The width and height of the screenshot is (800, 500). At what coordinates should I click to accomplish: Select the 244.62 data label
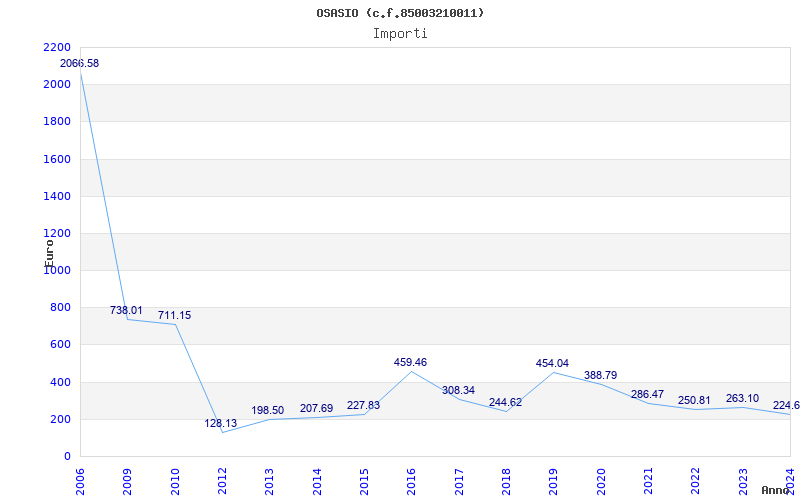coord(505,402)
